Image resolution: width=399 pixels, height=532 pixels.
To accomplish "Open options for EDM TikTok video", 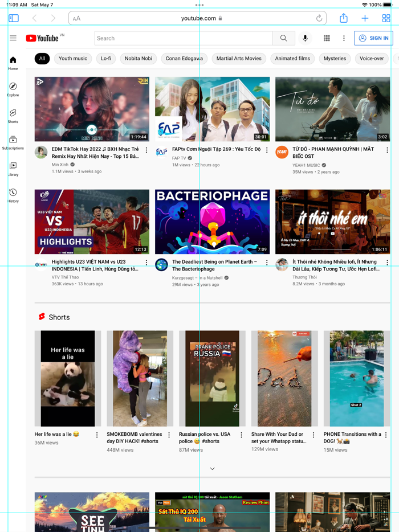I will 146,150.
